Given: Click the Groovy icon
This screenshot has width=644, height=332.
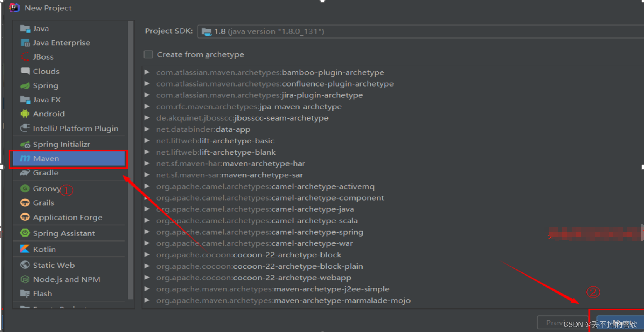Looking at the screenshot, I should point(25,189).
